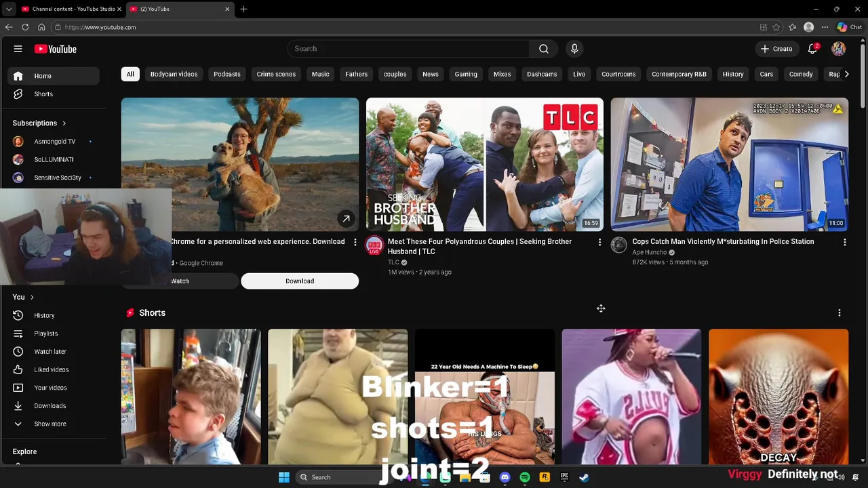Open Discord from the taskbar

click(x=505, y=477)
